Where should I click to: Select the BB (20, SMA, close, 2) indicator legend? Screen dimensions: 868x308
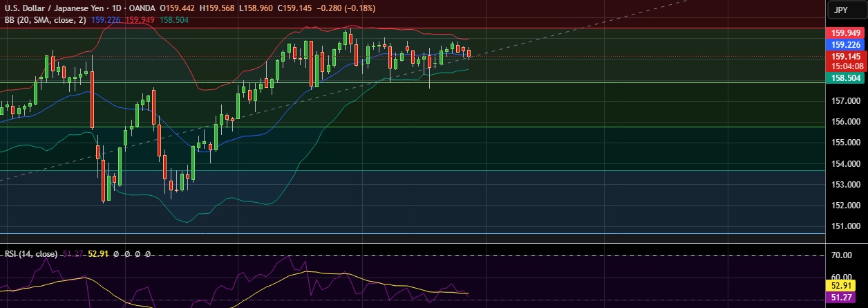coord(45,20)
